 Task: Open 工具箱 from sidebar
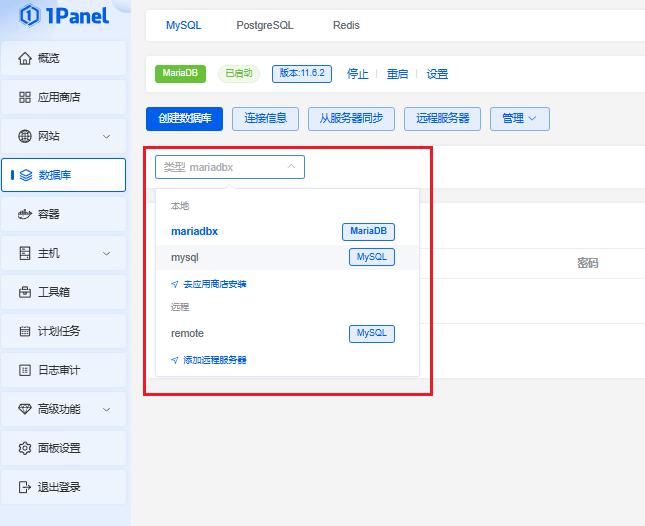pyautogui.click(x=63, y=292)
